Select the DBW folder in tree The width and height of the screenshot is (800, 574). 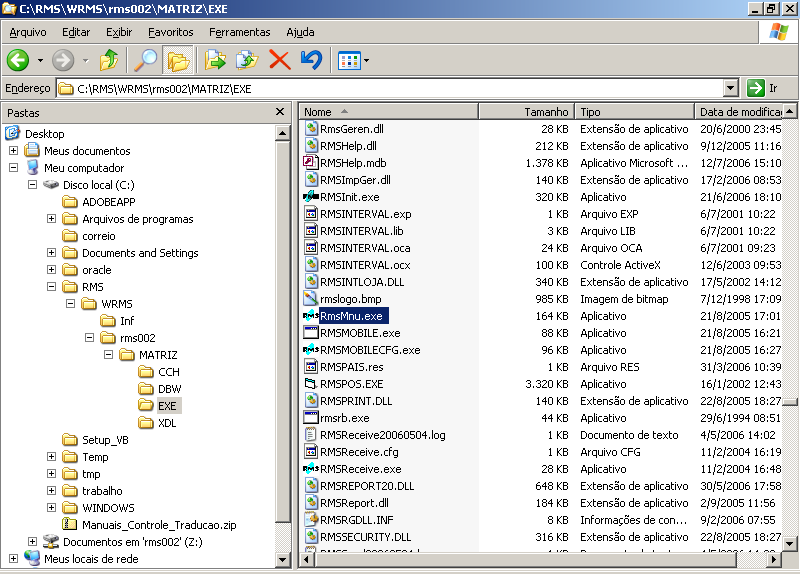(x=160, y=389)
